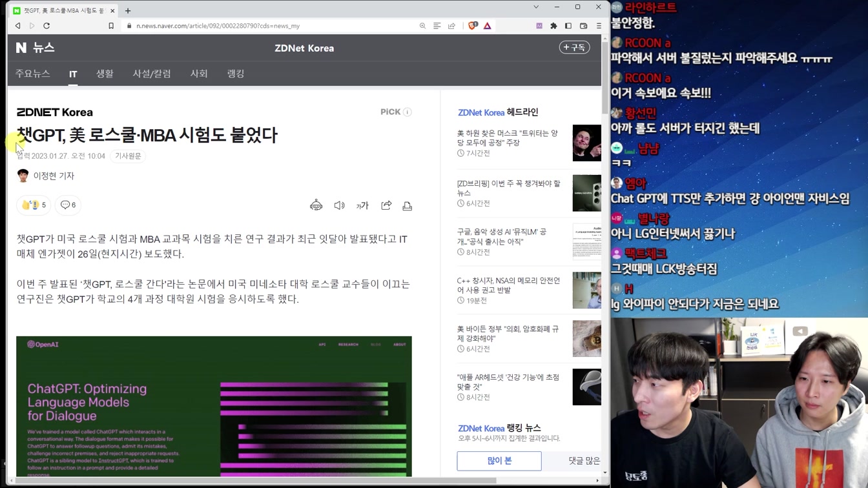
Task: Open the 사회 tab
Action: 199,74
